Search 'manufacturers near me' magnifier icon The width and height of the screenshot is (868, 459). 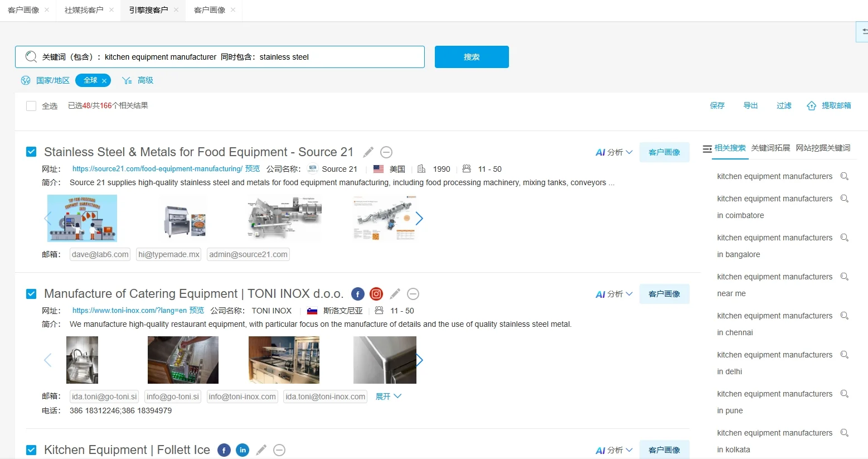[x=845, y=277]
